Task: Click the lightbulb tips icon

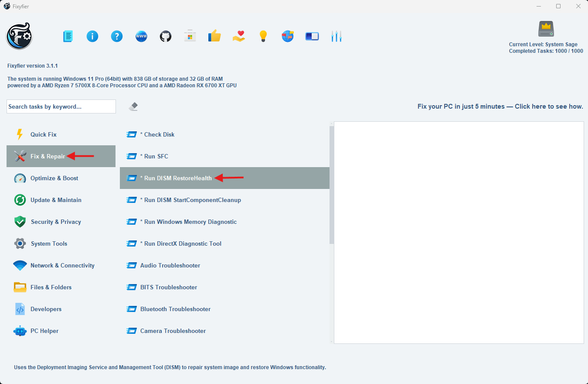Action: click(x=263, y=36)
